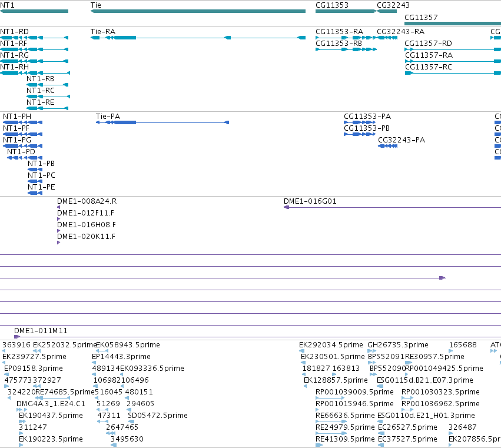Select the CG11357 gene label
The height and width of the screenshot is (448, 501).
tap(421, 18)
